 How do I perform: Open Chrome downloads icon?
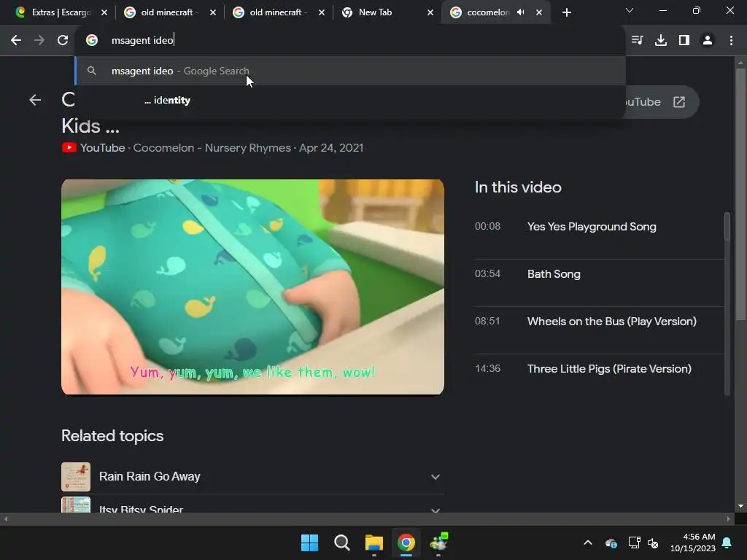661,41
